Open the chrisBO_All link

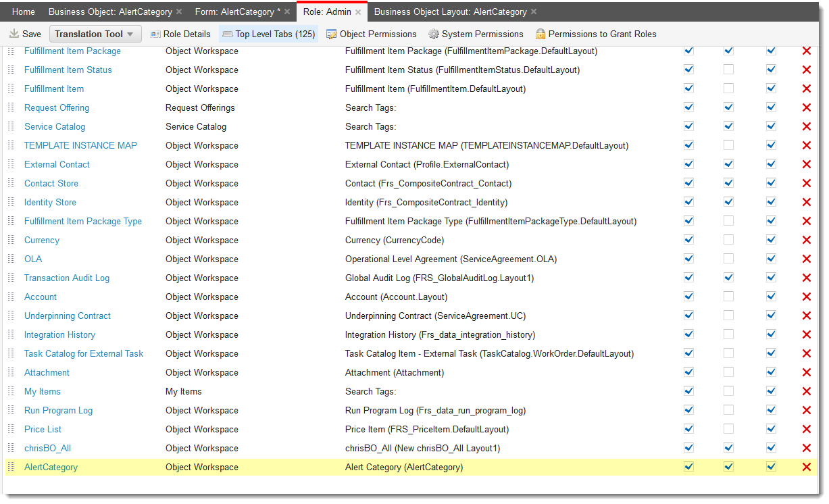click(47, 448)
